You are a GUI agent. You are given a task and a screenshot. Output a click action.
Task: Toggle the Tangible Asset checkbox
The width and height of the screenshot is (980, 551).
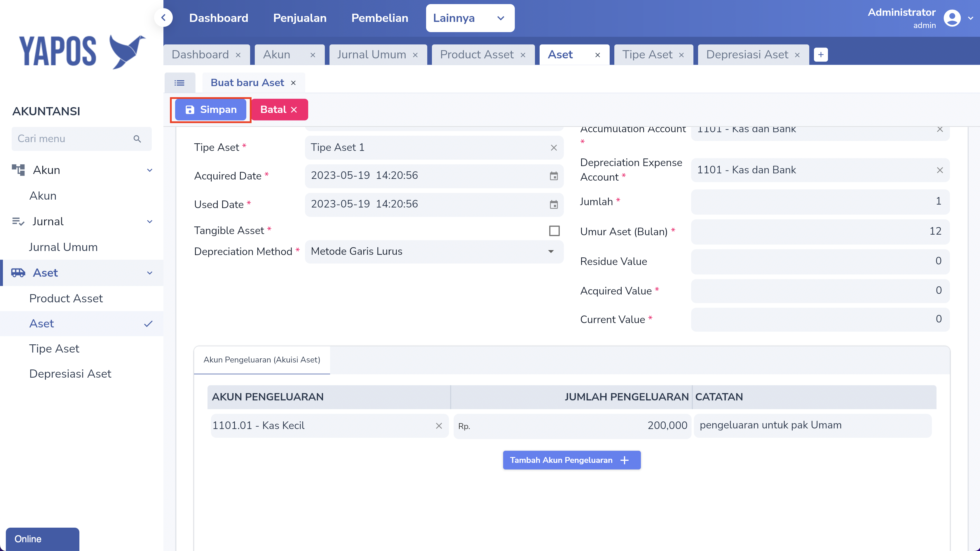[x=554, y=231]
